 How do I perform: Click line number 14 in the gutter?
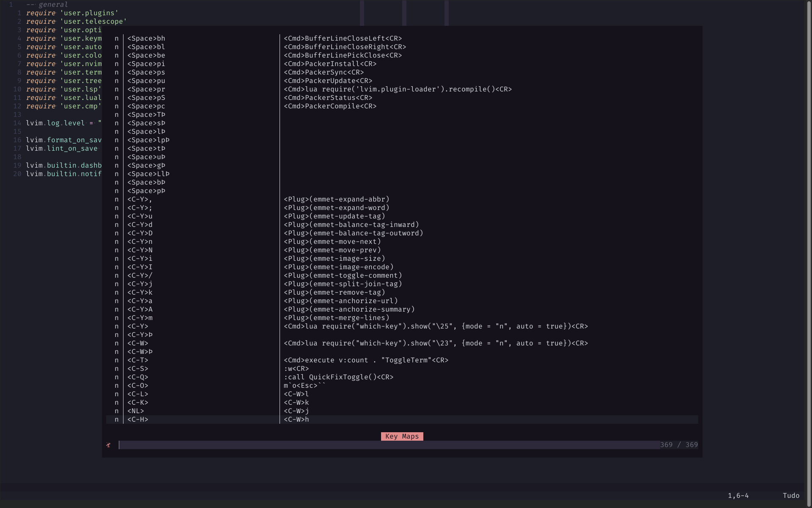coord(17,123)
